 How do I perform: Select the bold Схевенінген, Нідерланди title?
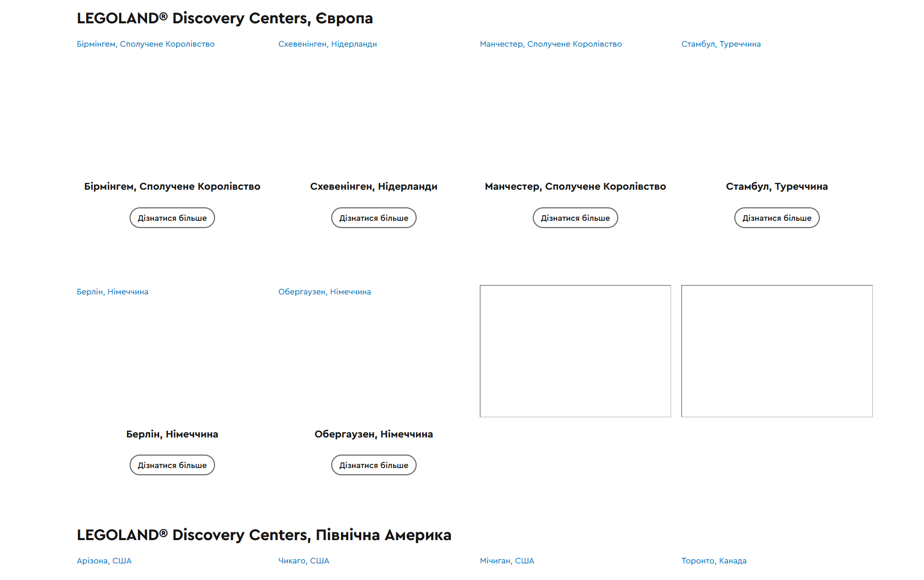point(374,187)
